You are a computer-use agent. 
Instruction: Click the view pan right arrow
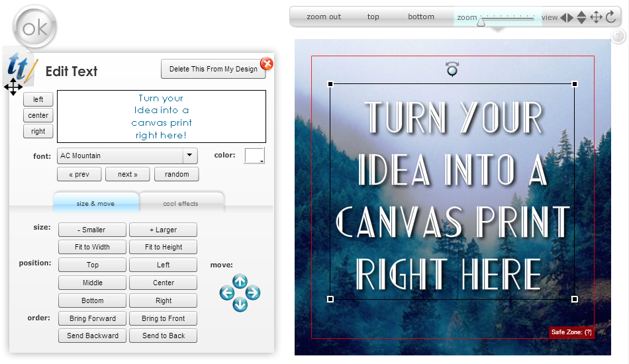[x=571, y=17]
